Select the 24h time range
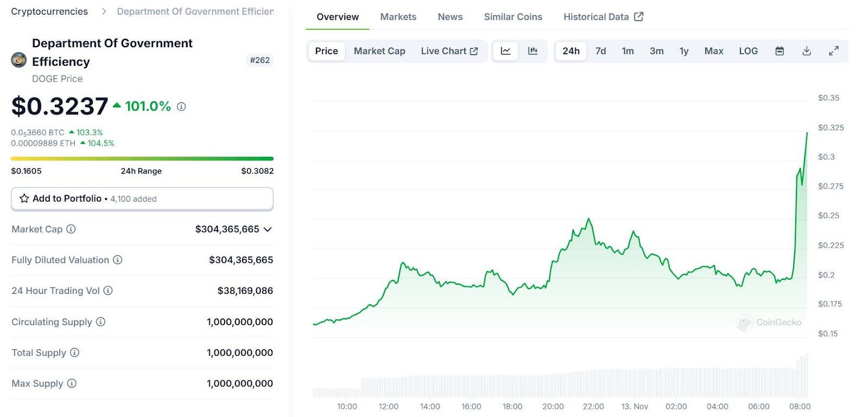 [x=571, y=51]
